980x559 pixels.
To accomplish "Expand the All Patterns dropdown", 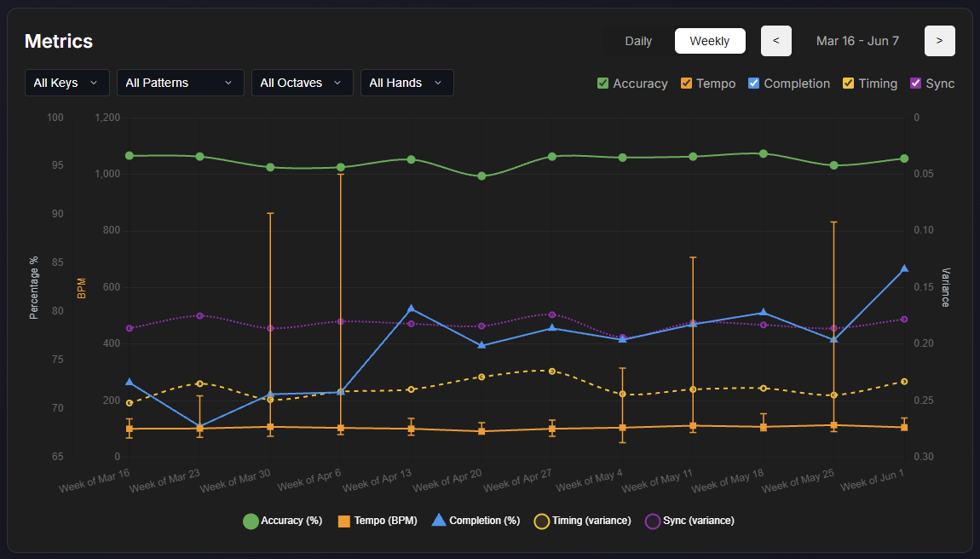I will 180,83.
